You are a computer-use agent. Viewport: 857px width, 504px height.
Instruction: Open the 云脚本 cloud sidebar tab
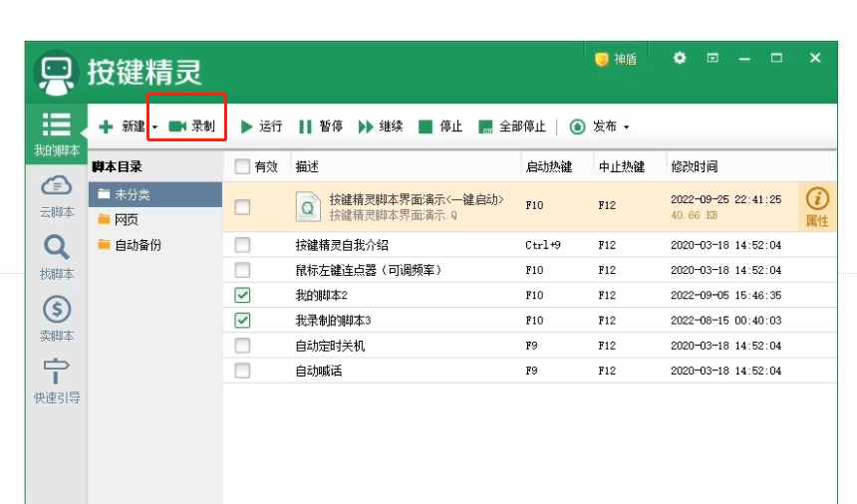pyautogui.click(x=56, y=196)
